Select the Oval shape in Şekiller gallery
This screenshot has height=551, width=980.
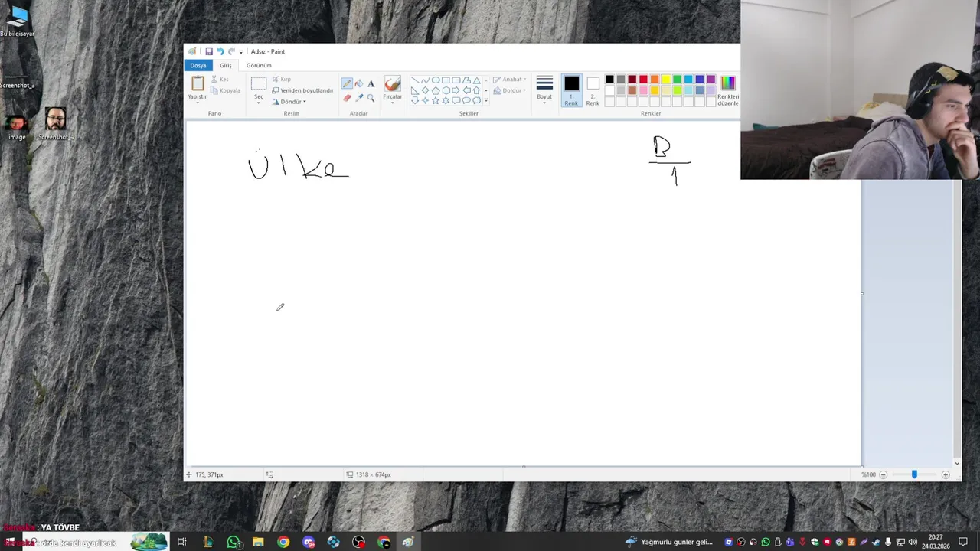(436, 80)
